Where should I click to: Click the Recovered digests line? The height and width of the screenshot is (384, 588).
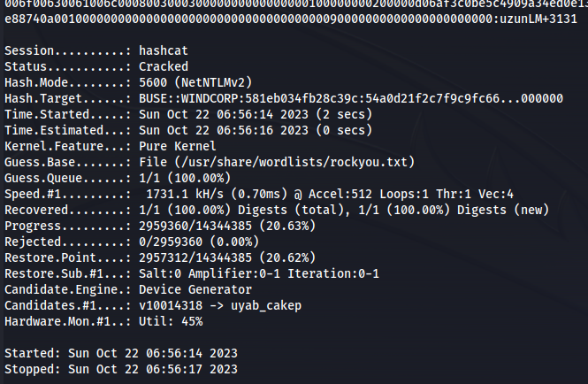coord(277,210)
